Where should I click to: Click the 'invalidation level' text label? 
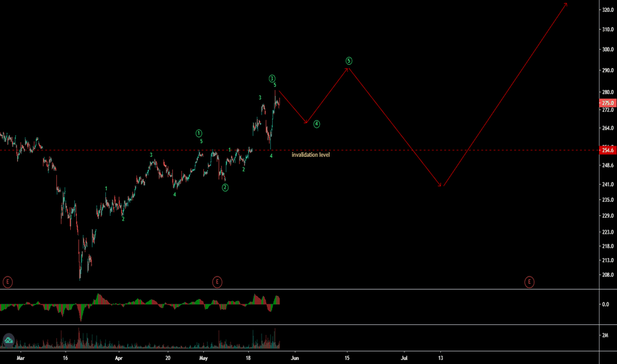point(311,155)
